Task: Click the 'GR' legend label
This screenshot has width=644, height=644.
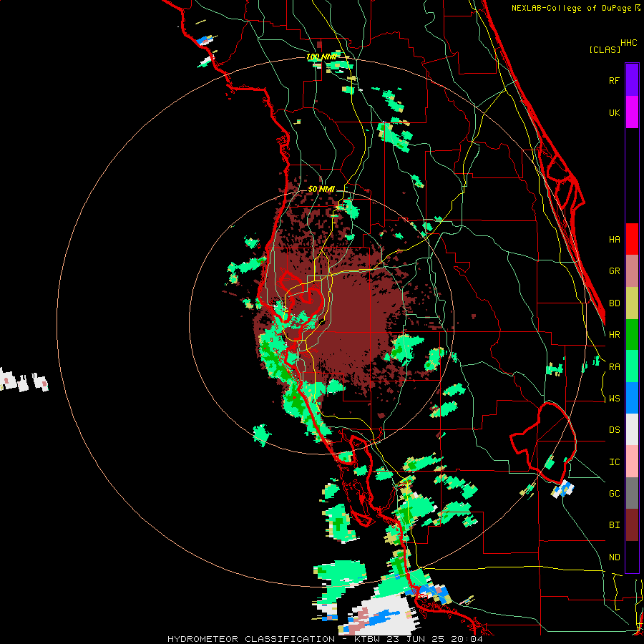Action: 614,271
